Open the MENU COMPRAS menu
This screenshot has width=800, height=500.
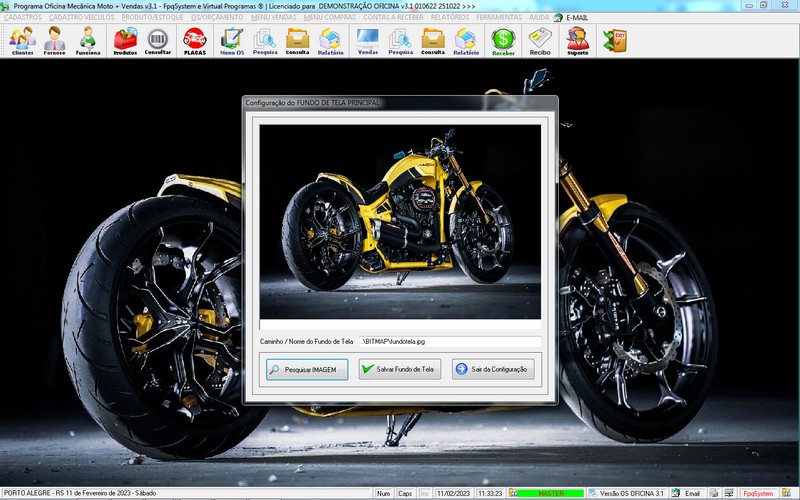(330, 17)
